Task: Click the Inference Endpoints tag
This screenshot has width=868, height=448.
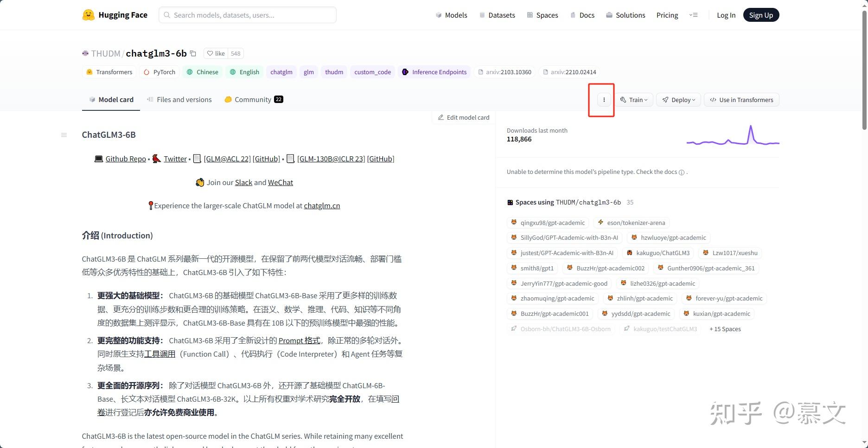Action: (434, 72)
